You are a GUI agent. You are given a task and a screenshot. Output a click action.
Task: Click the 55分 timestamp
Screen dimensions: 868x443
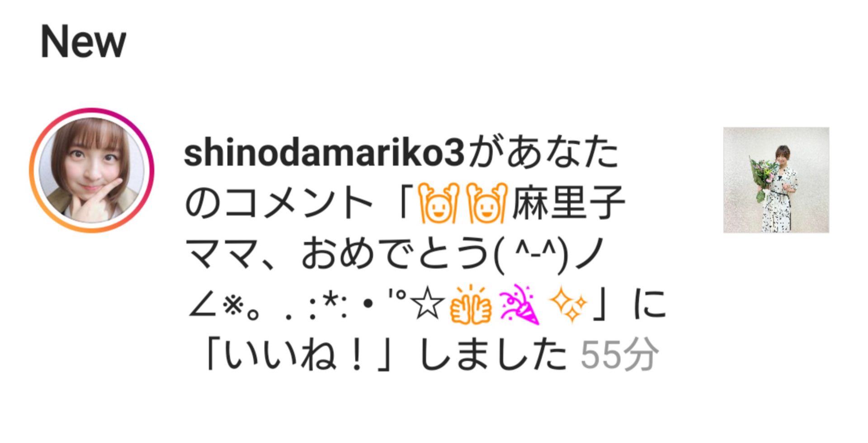619,355
